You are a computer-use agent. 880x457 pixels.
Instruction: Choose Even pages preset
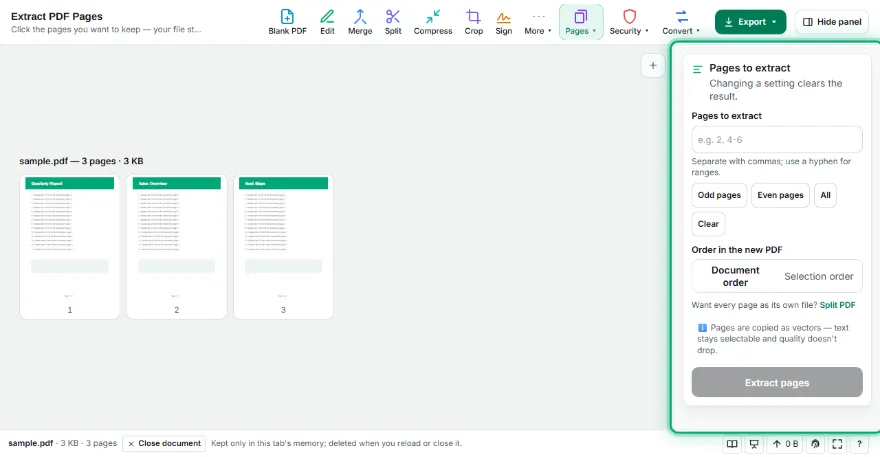tap(780, 195)
